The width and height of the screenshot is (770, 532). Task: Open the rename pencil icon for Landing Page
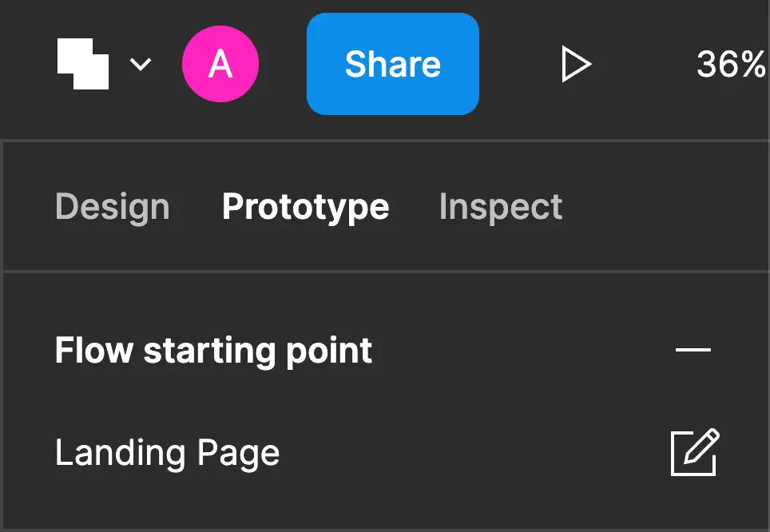coord(693,453)
